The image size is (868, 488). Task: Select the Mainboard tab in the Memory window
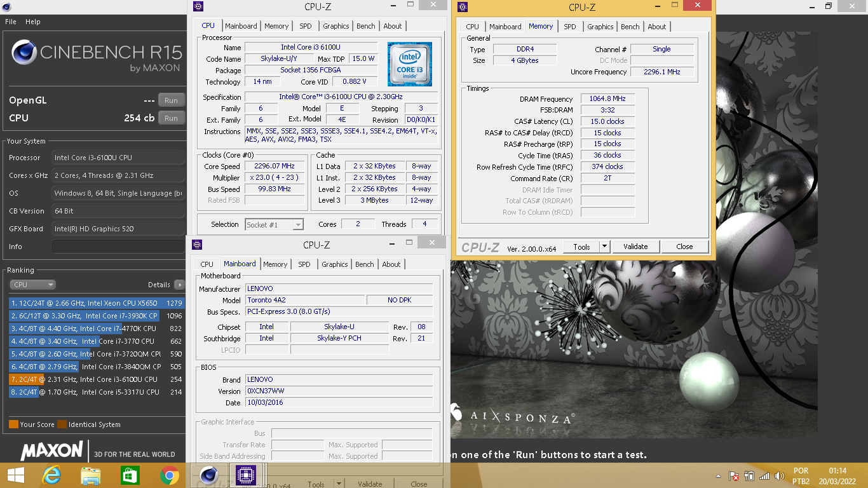pyautogui.click(x=506, y=27)
